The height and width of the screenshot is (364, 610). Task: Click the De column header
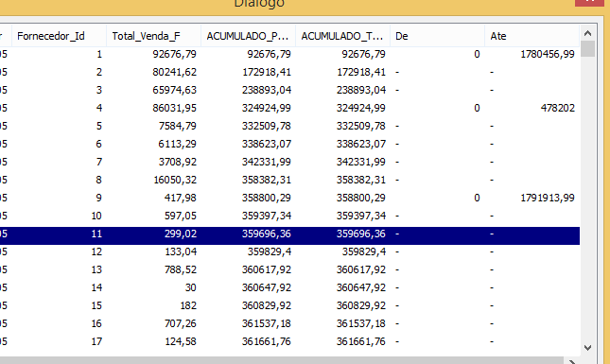tap(437, 36)
